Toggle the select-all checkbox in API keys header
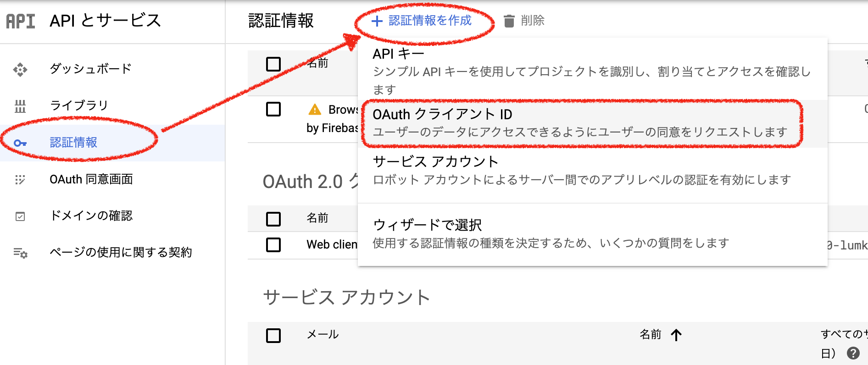This screenshot has width=868, height=365. [273, 64]
